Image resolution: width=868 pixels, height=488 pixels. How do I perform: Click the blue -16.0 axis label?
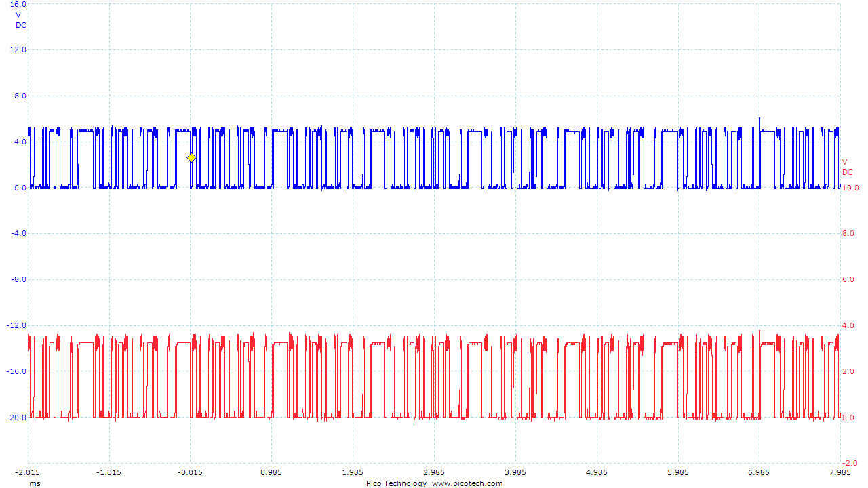[17, 371]
